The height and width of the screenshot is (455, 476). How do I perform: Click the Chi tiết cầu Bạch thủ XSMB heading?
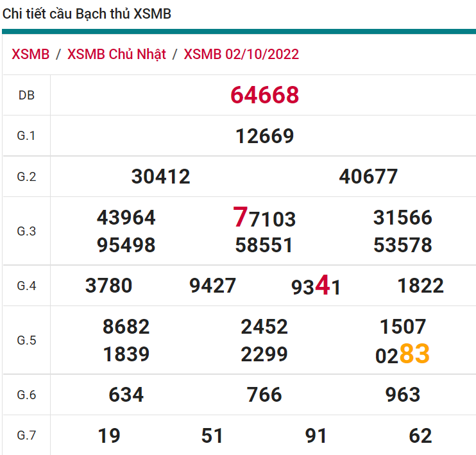coord(87,13)
